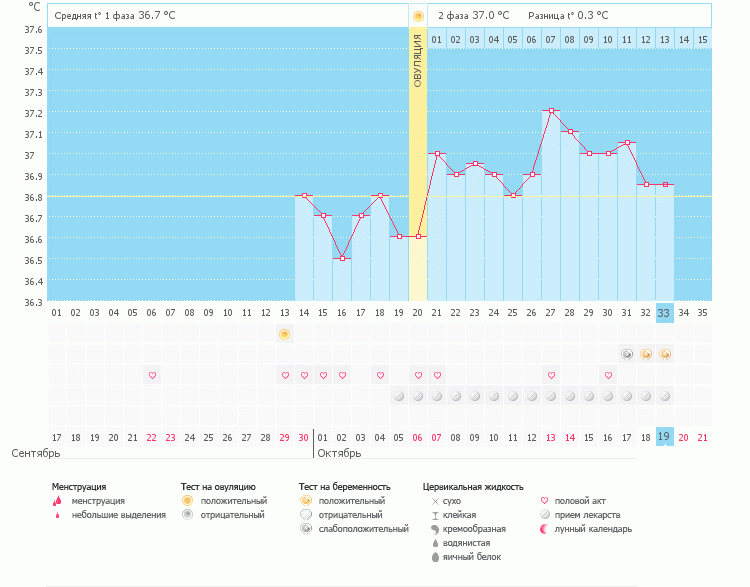Click phase two day 15 header cell
Image resolution: width=750 pixels, height=587 pixels.
703,39
